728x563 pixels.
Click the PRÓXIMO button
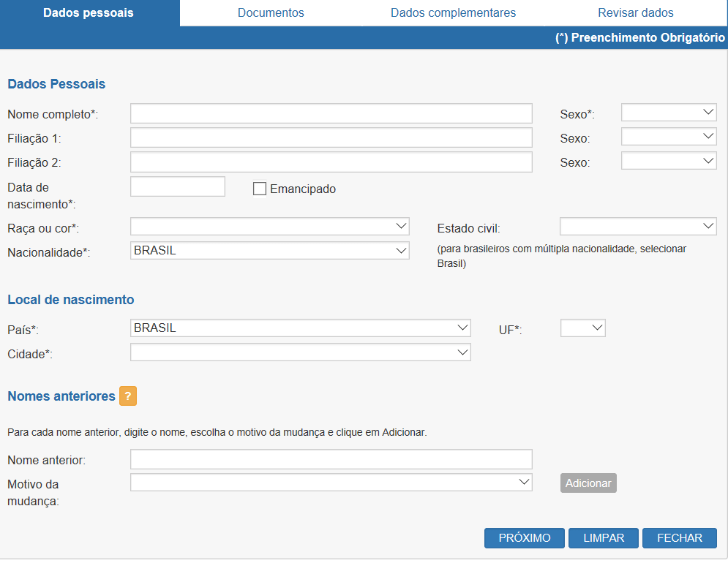[525, 538]
